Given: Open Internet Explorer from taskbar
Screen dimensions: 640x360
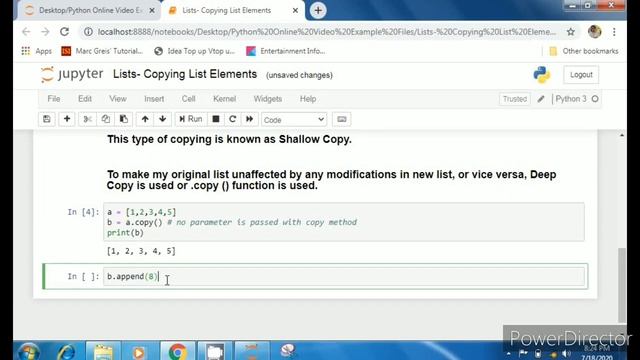Looking at the screenshot, I should tap(66, 352).
